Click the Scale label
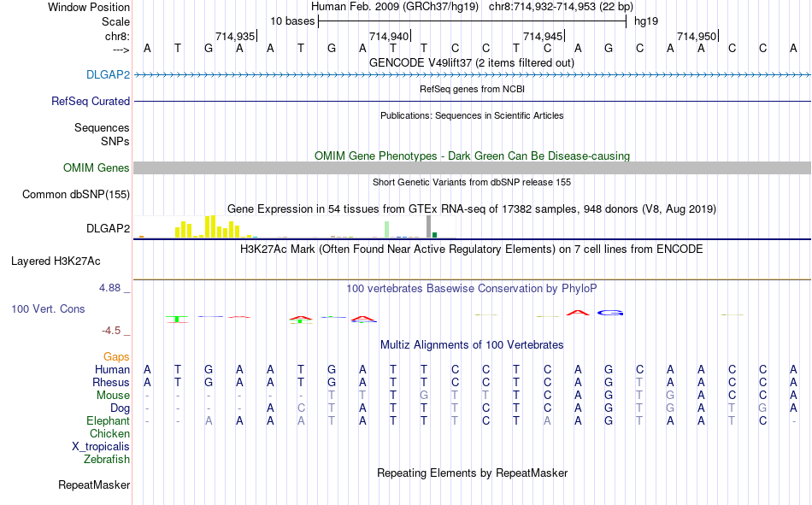This screenshot has height=505, width=812. pyautogui.click(x=115, y=21)
